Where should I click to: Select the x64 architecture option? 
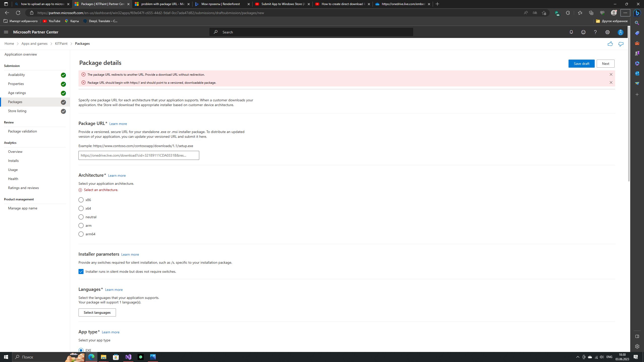pyautogui.click(x=81, y=208)
